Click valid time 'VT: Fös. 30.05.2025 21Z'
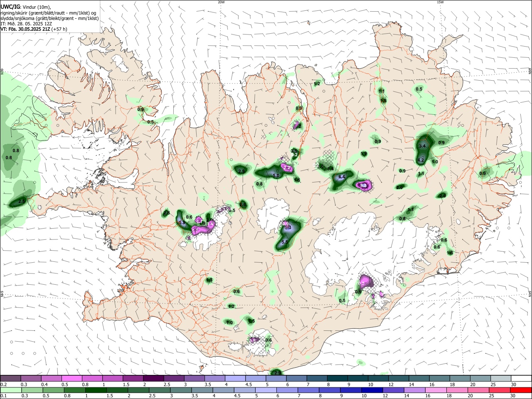Viewport: 532px width, 399px height. pyautogui.click(x=25, y=29)
